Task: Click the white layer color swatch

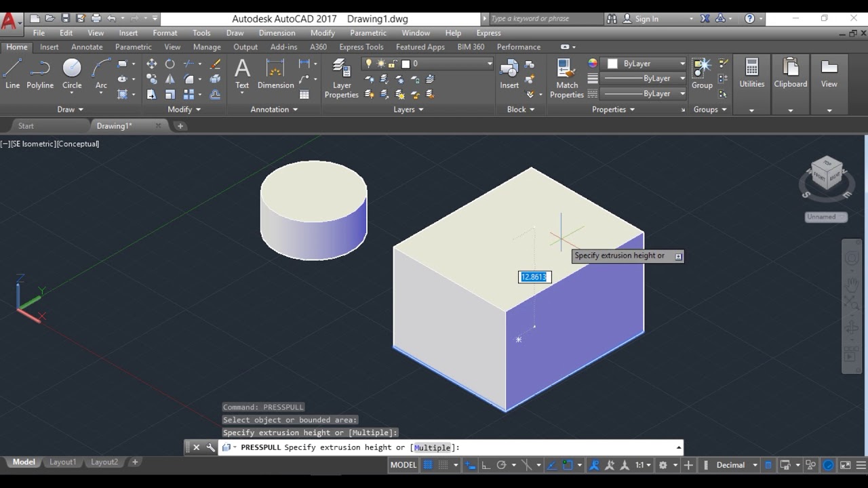Action: [406, 64]
